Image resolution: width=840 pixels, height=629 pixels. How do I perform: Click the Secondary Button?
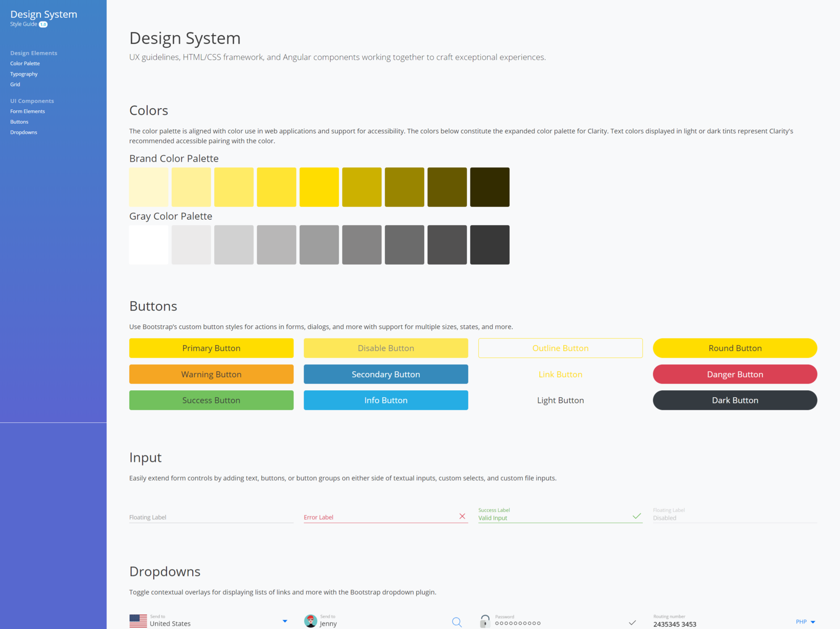pos(385,374)
